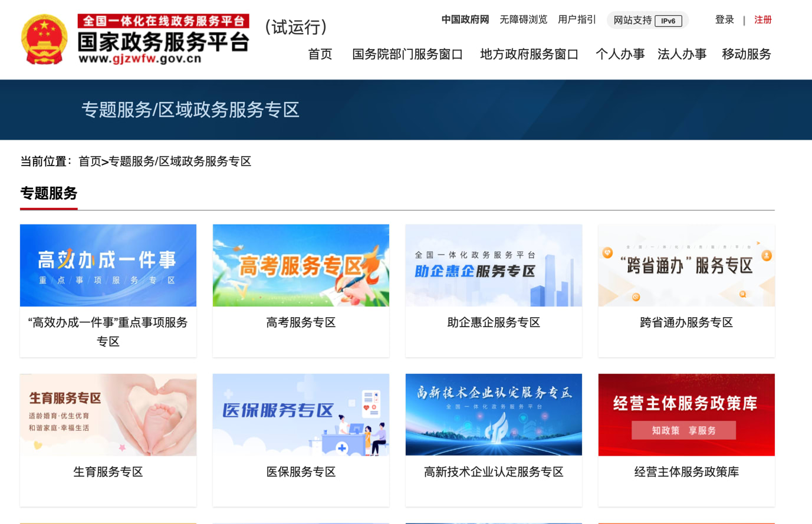This screenshot has height=524, width=812.
Task: Open the 生育服务专区 banner image
Action: tap(108, 414)
